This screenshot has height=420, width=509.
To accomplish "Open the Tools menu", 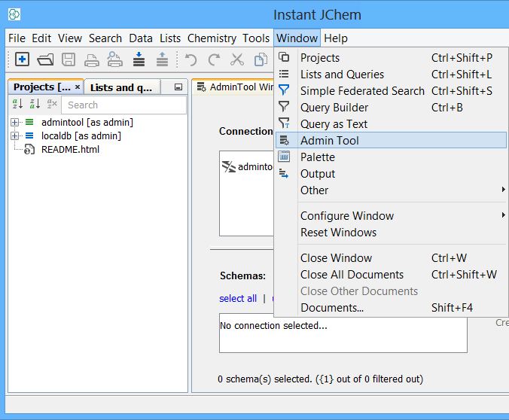I will pos(256,38).
